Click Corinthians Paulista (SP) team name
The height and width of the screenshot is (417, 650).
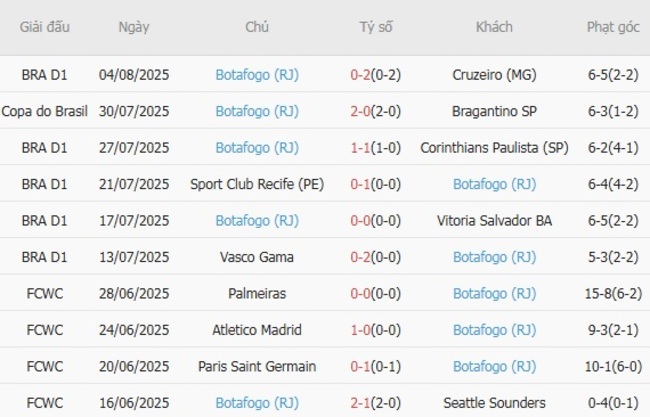tap(494, 148)
